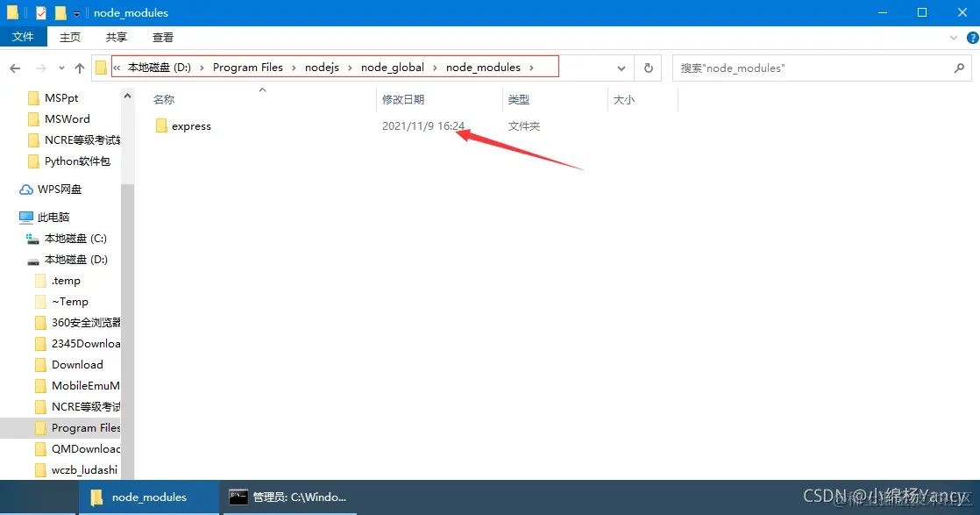Image resolution: width=980 pixels, height=515 pixels.
Task: Open the Quick Access Toolbar customize dropdown
Action: [x=75, y=13]
